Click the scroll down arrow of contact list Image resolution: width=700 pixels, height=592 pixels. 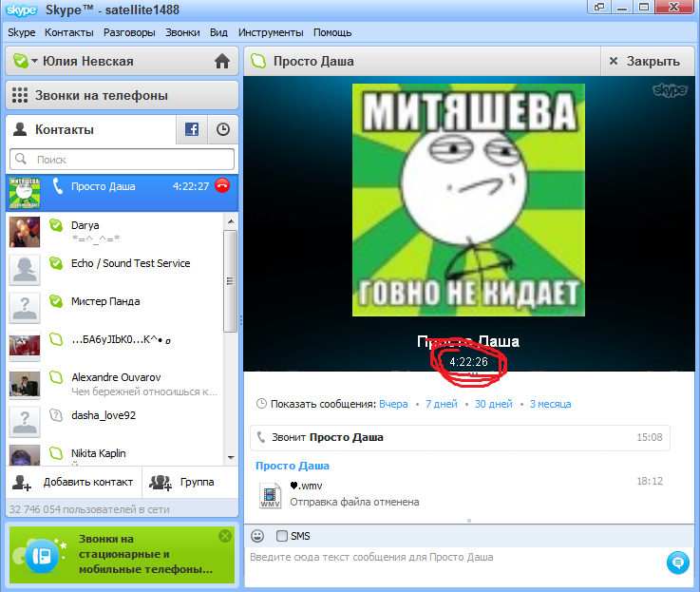pos(231,457)
